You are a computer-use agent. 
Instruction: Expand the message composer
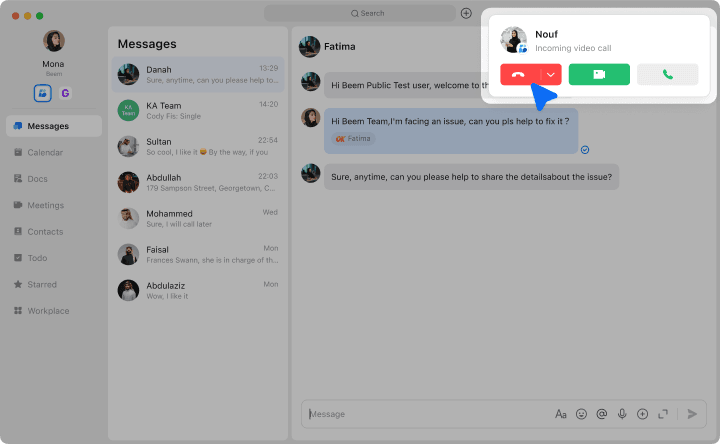click(x=662, y=414)
